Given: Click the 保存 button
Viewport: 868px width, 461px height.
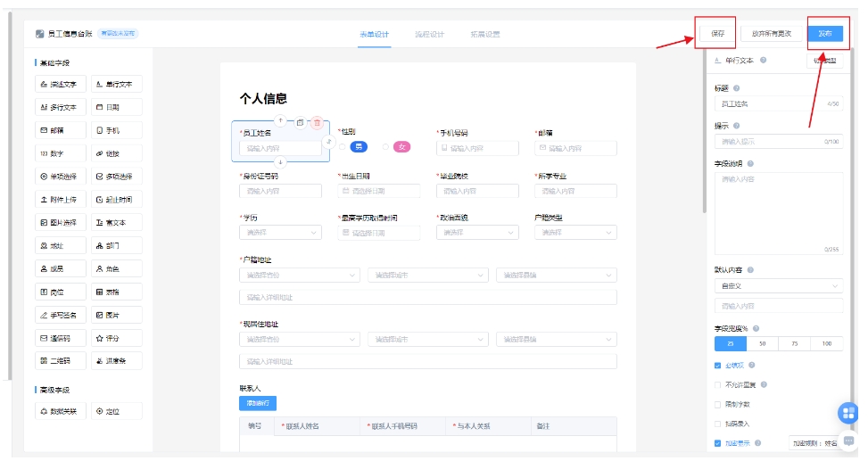Looking at the screenshot, I should pyautogui.click(x=718, y=34).
